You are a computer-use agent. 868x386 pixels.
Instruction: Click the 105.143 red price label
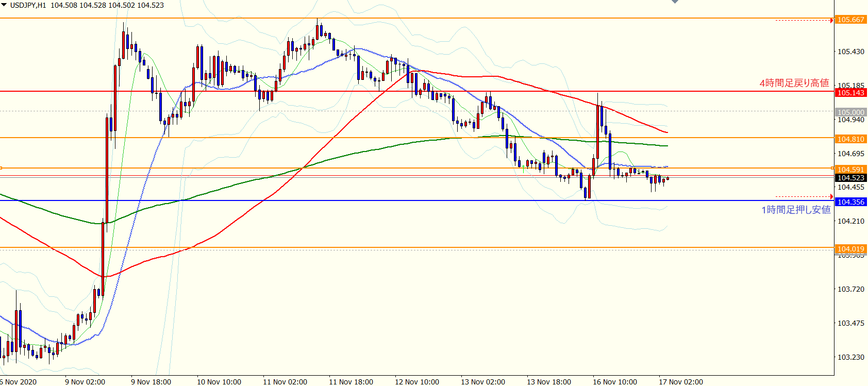[x=850, y=93]
